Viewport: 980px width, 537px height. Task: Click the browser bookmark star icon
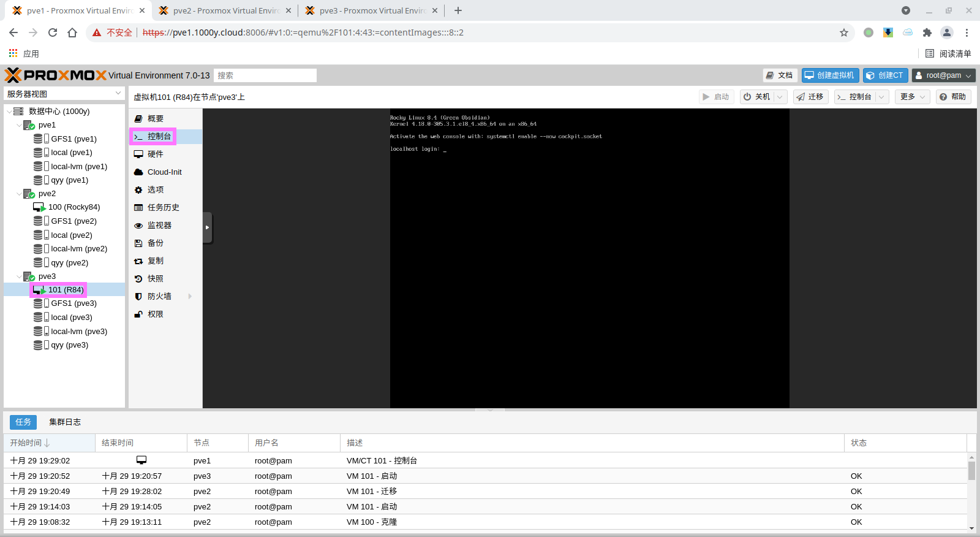pos(844,32)
